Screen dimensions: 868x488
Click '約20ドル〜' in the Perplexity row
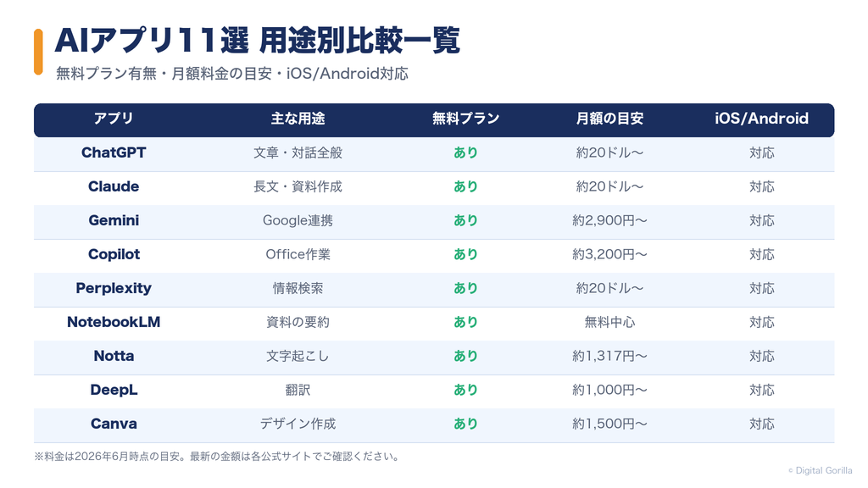pos(609,288)
